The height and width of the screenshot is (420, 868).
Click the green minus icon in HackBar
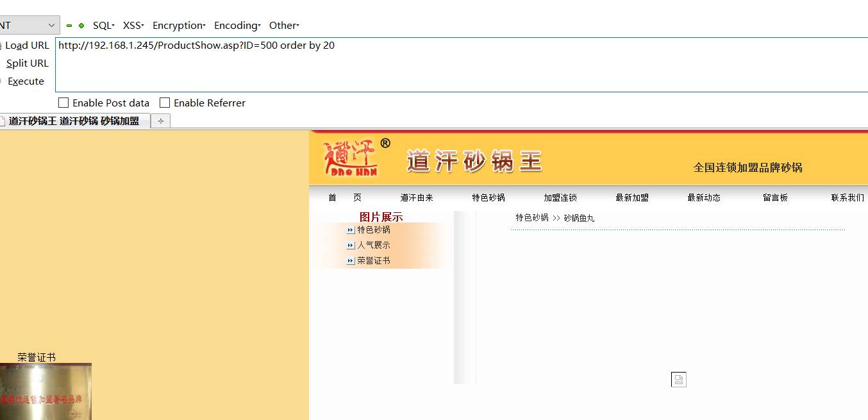[x=69, y=26]
